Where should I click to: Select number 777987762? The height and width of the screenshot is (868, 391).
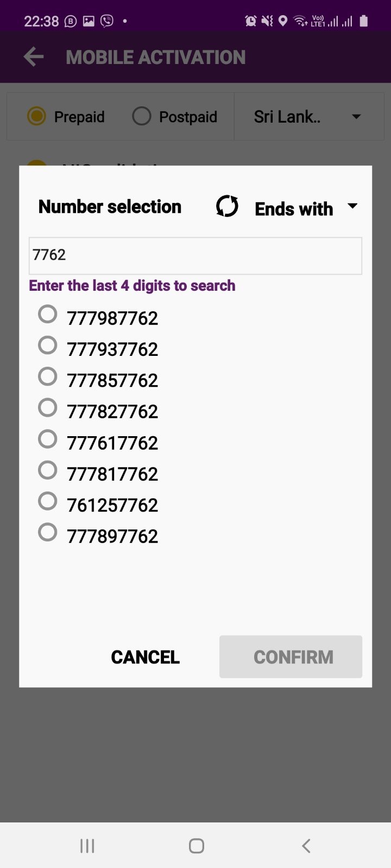point(98,317)
